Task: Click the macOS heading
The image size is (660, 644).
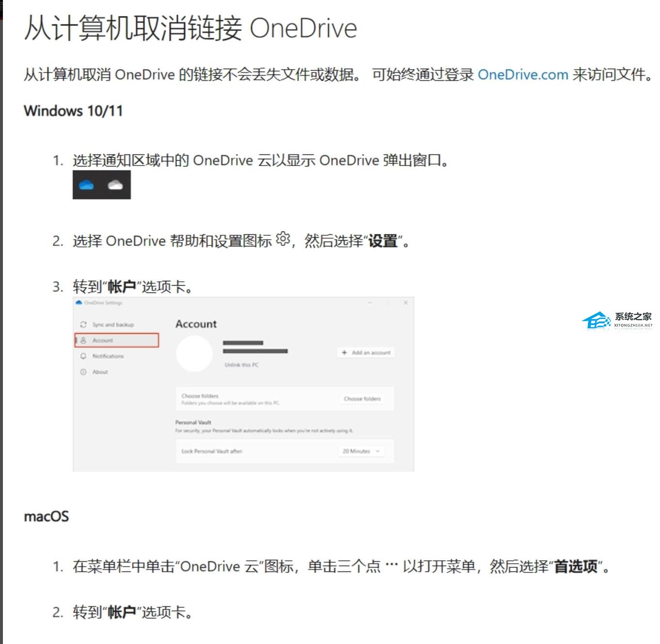Action: point(47,516)
